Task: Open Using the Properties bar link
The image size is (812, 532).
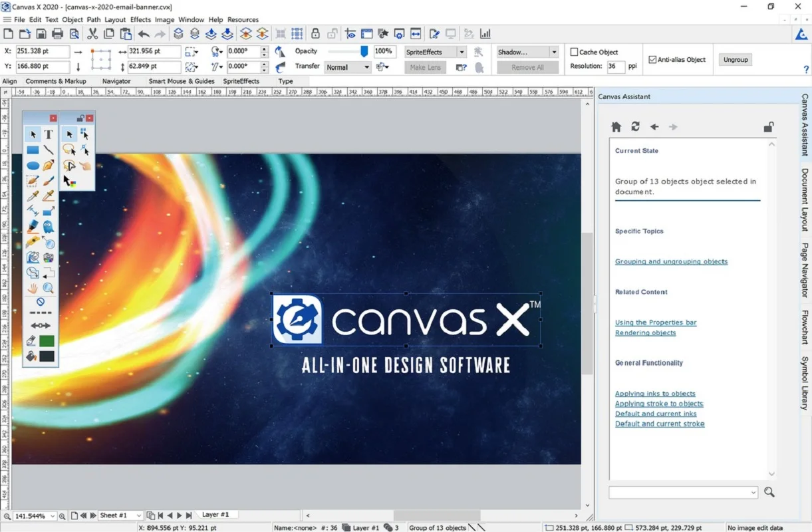Action: (656, 323)
